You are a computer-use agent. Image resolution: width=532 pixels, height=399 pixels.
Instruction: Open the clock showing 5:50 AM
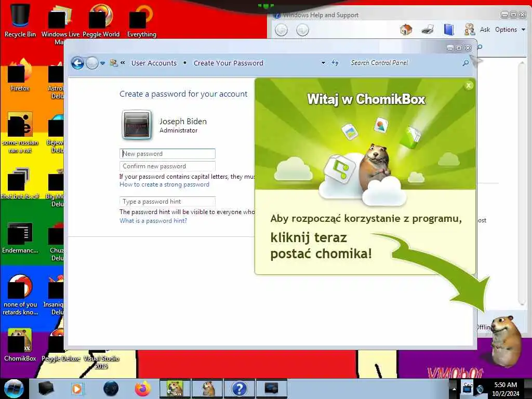[506, 389]
